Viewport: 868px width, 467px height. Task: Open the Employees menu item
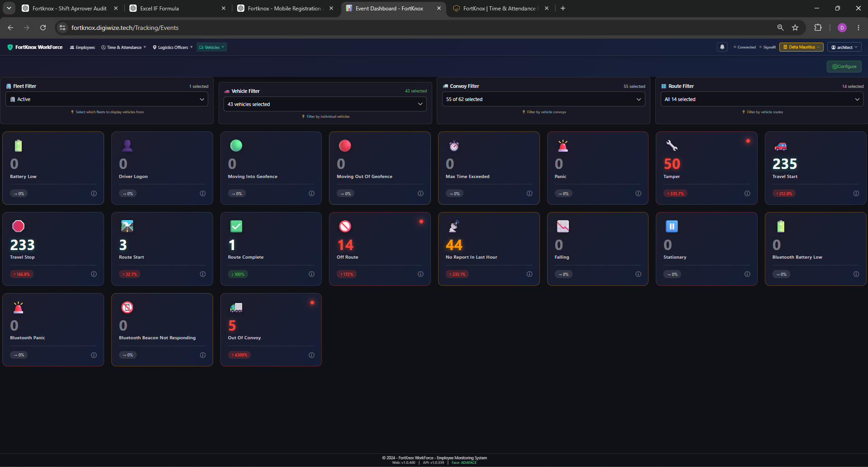[x=82, y=47]
